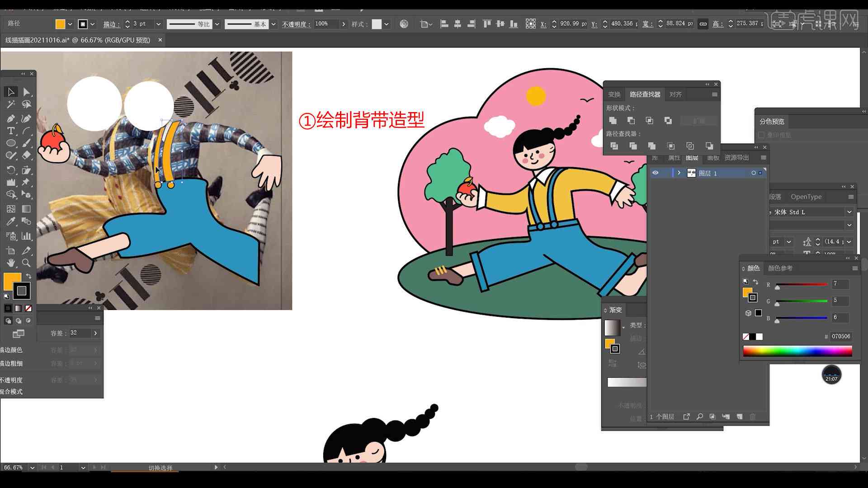This screenshot has height=488, width=868.
Task: Select the Shape Builder tool
Action: click(11, 195)
